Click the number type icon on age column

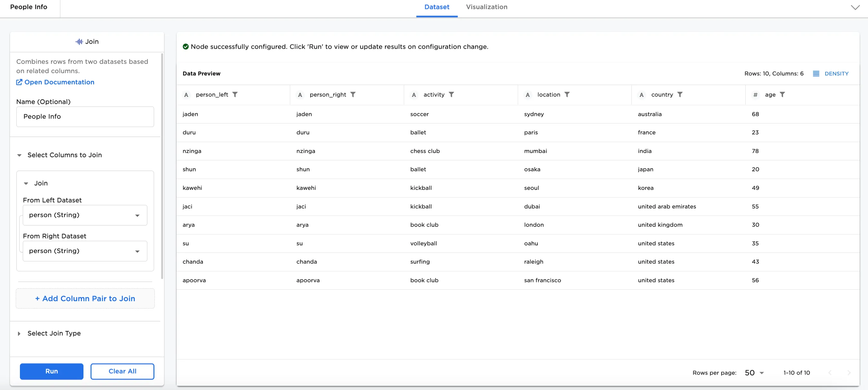(756, 95)
